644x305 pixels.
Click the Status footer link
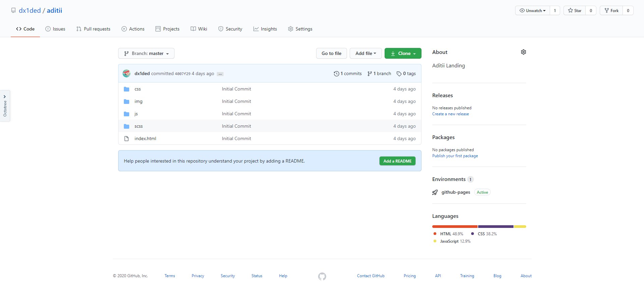pyautogui.click(x=257, y=276)
